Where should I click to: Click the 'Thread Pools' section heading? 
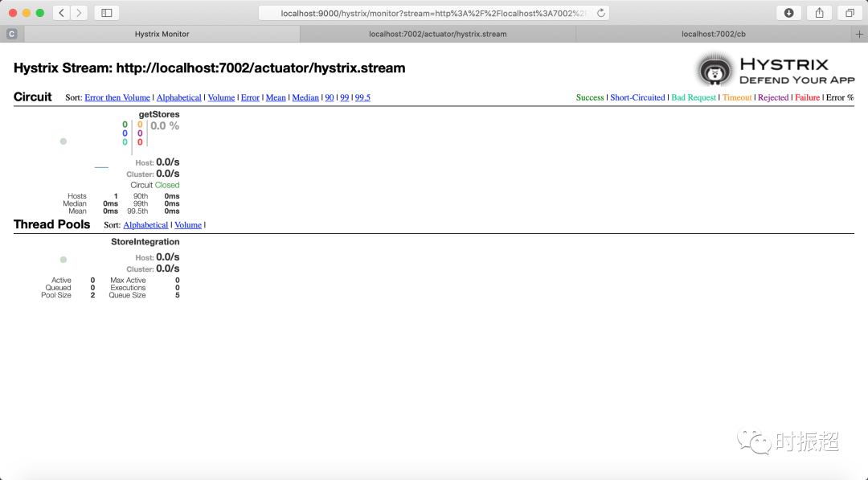[51, 224]
